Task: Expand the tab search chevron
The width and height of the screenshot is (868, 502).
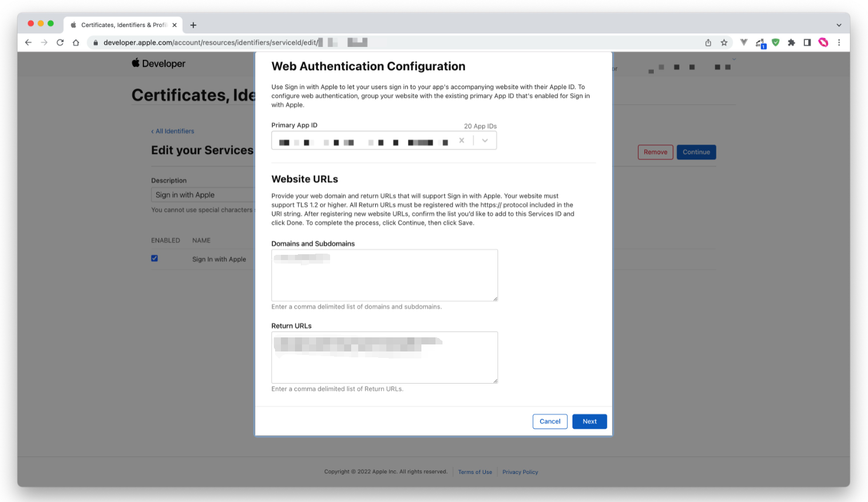Action: [x=839, y=25]
